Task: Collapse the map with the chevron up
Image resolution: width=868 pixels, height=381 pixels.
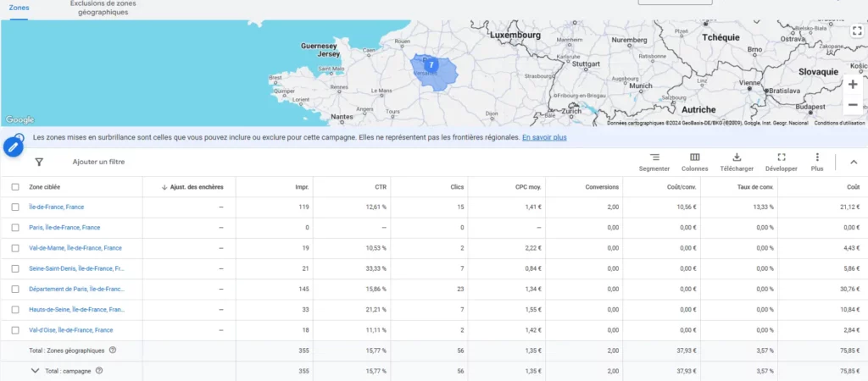Action: point(853,162)
